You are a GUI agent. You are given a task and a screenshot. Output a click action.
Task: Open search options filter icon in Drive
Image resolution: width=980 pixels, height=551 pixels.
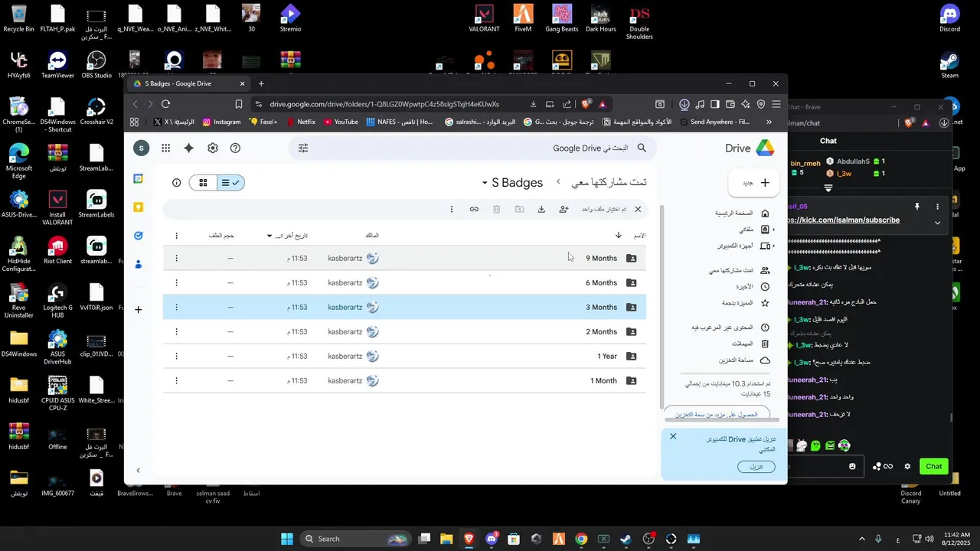coord(303,148)
